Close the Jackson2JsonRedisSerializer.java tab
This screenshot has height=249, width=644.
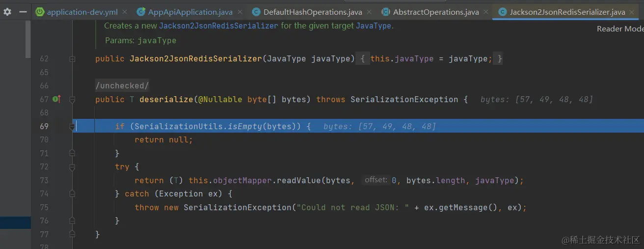pyautogui.click(x=633, y=12)
